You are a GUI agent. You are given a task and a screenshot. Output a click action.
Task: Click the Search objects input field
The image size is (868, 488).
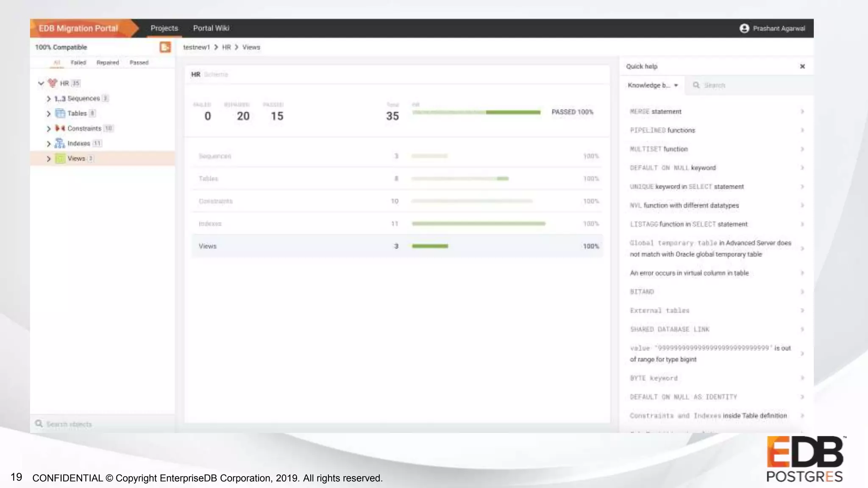[106, 424]
